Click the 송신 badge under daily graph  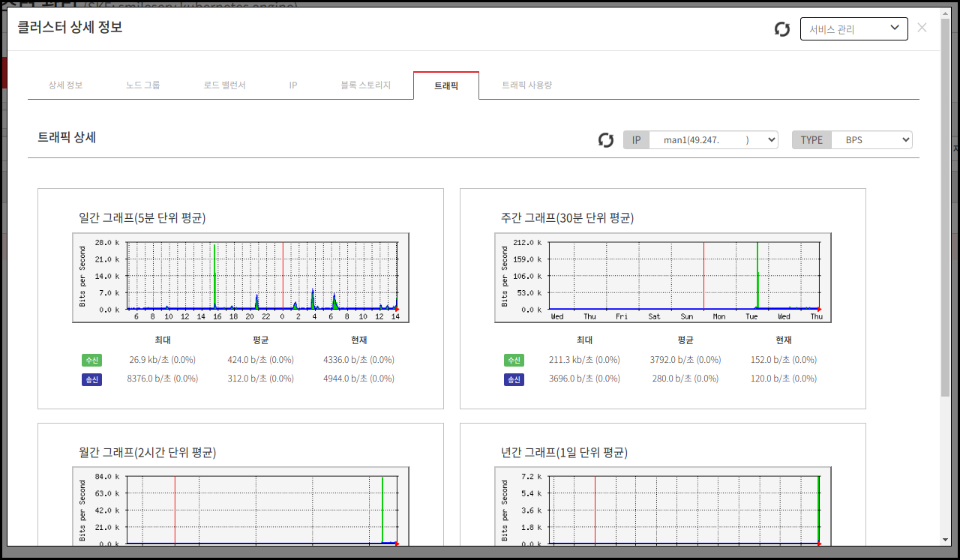pyautogui.click(x=91, y=379)
